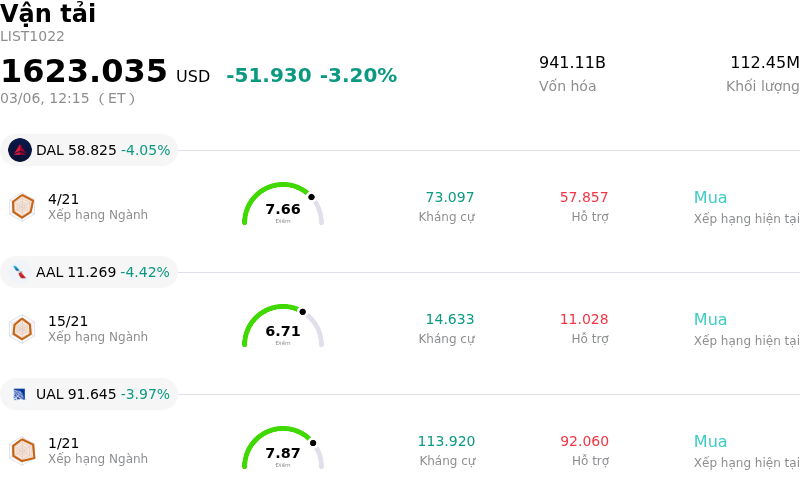
Task: Open the AAL 11.269 ticker chip
Action: [90, 272]
